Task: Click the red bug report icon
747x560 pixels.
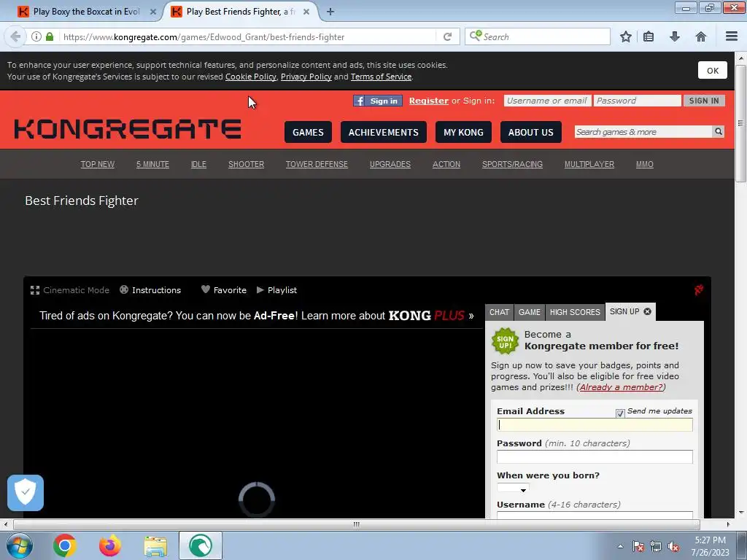Action: (x=698, y=289)
